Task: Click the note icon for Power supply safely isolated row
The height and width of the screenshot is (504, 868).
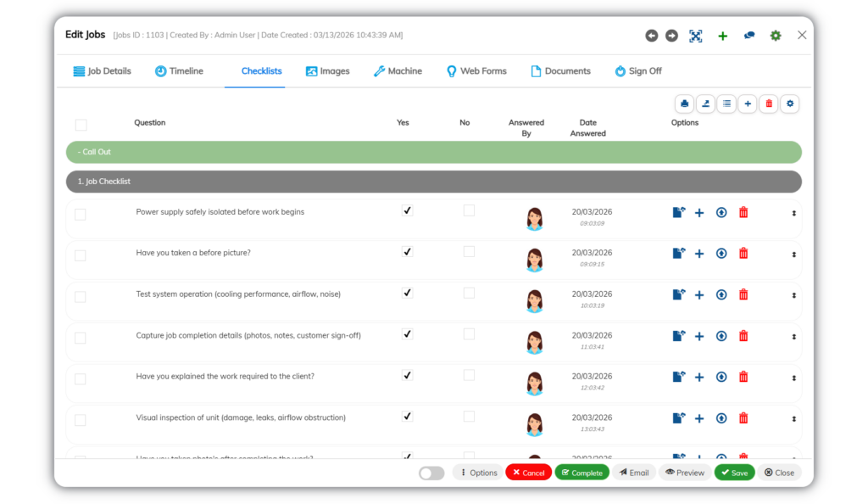Action: coord(679,212)
